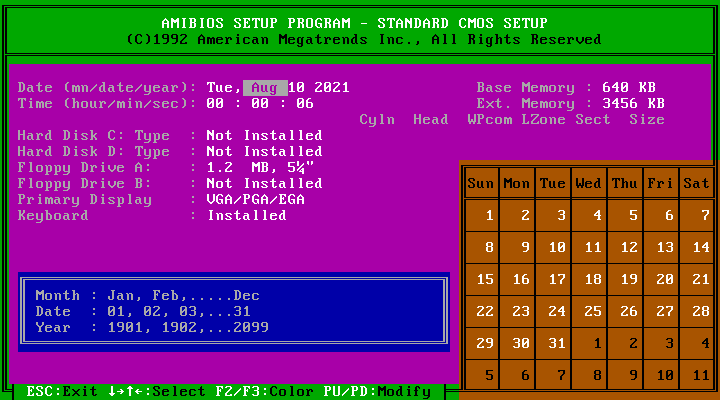Click the Floppy Drive B: label
The height and width of the screenshot is (400, 720).
[x=84, y=184]
